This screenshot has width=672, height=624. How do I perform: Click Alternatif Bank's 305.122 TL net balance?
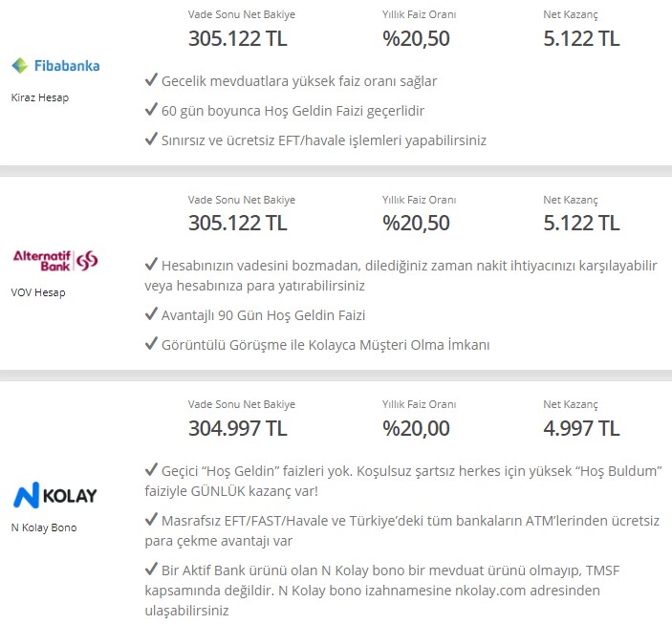[237, 224]
